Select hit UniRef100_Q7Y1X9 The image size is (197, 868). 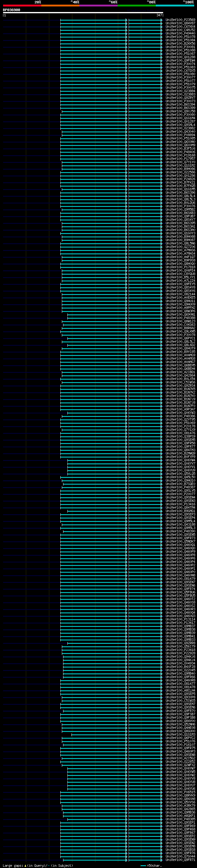point(180,430)
